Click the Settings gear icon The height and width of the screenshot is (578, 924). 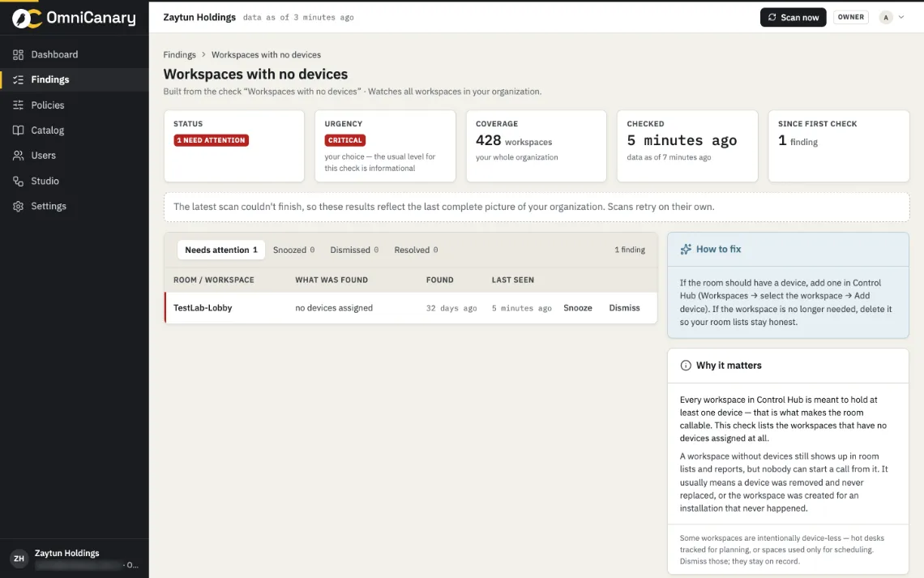coord(19,206)
